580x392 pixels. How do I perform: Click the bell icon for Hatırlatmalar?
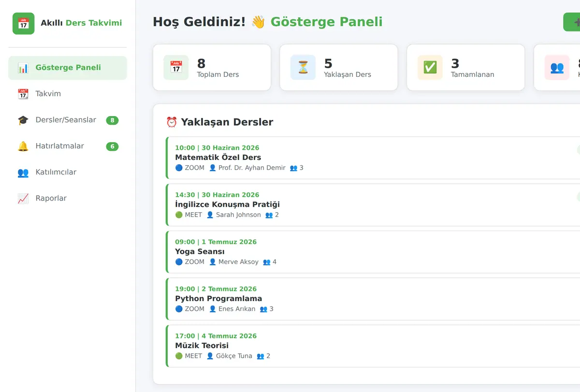pos(23,146)
